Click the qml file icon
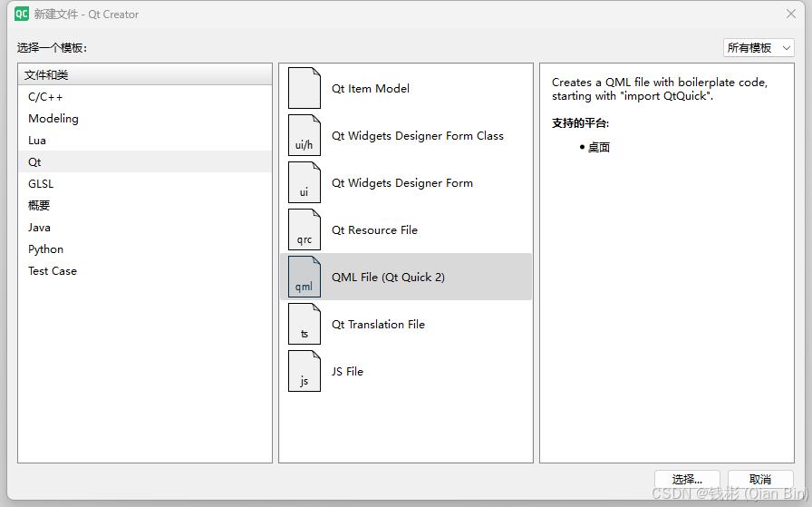This screenshot has width=812, height=507. point(304,277)
